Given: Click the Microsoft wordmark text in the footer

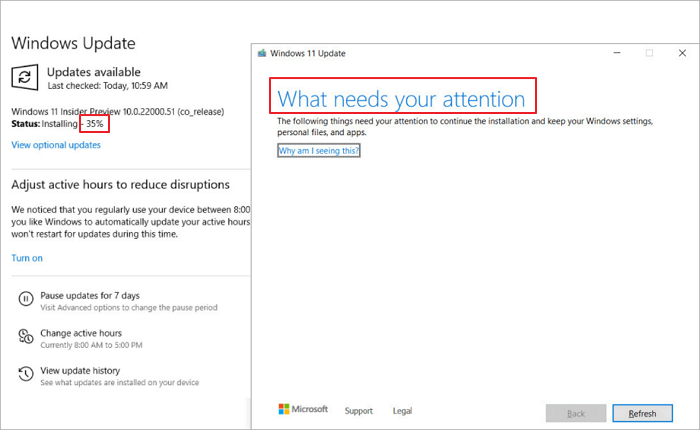Looking at the screenshot, I should click(x=309, y=409).
